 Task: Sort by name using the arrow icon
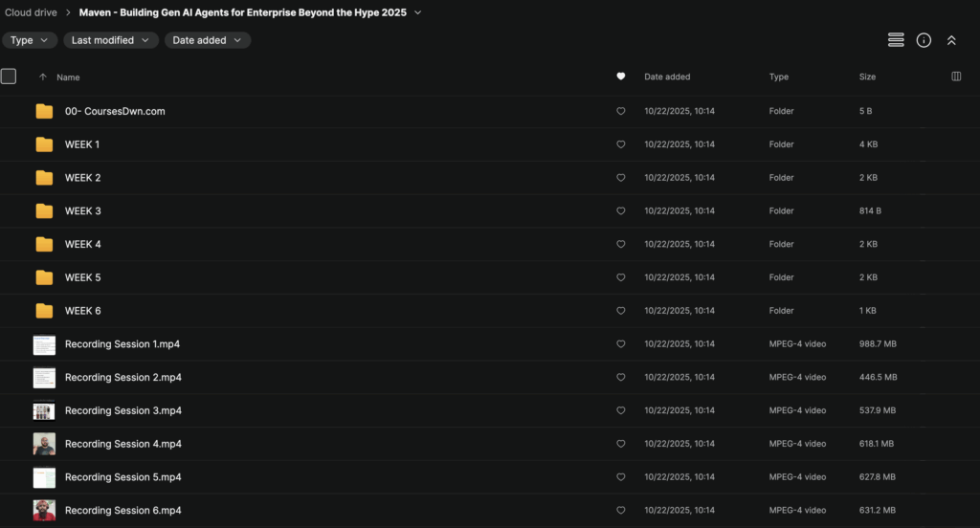click(x=43, y=77)
